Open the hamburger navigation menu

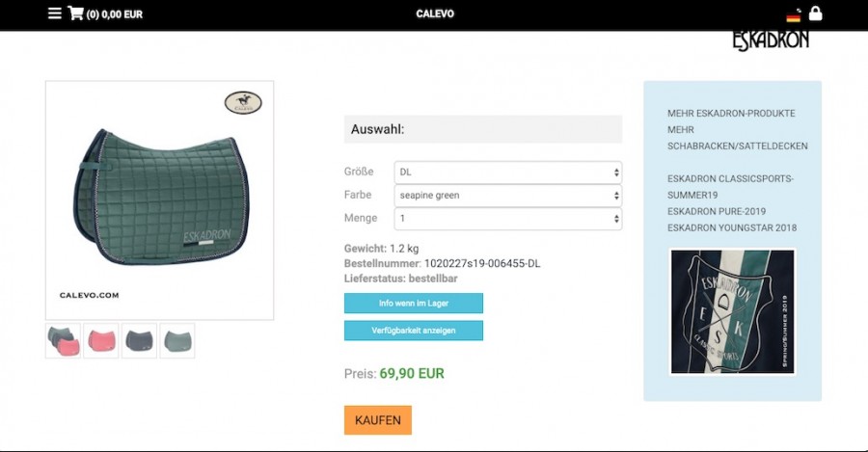tap(54, 13)
